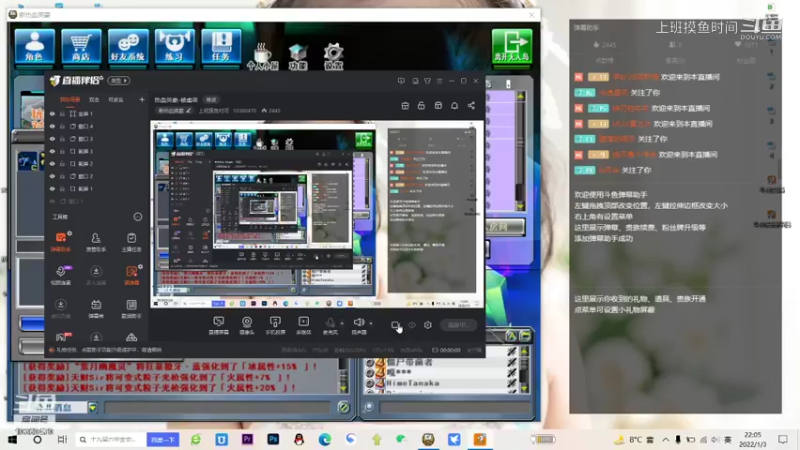
Task: Open 多人连麦 tool in the toolbox
Action: click(96, 275)
